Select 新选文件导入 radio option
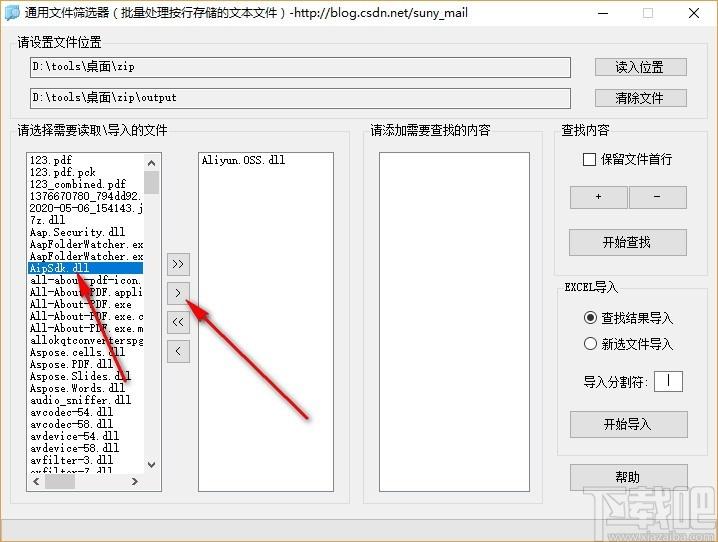718x542 pixels. [590, 344]
